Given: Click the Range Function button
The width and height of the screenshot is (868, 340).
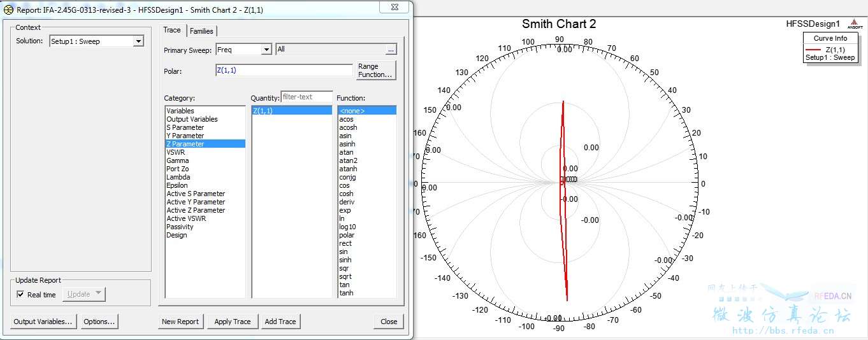Looking at the screenshot, I should pos(375,71).
